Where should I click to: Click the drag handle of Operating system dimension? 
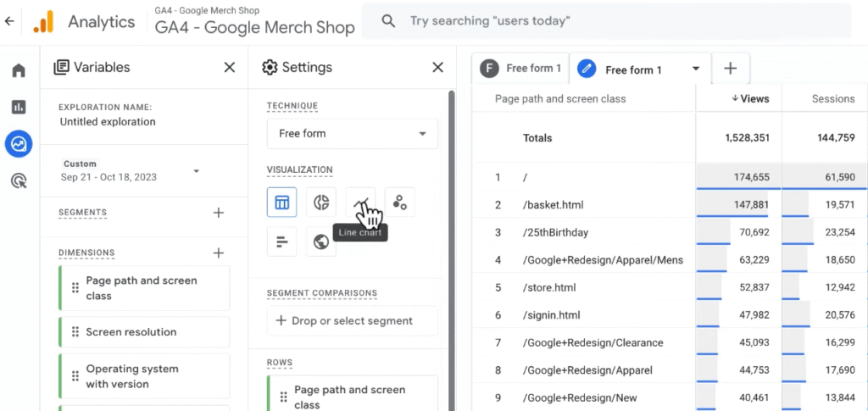[75, 376]
